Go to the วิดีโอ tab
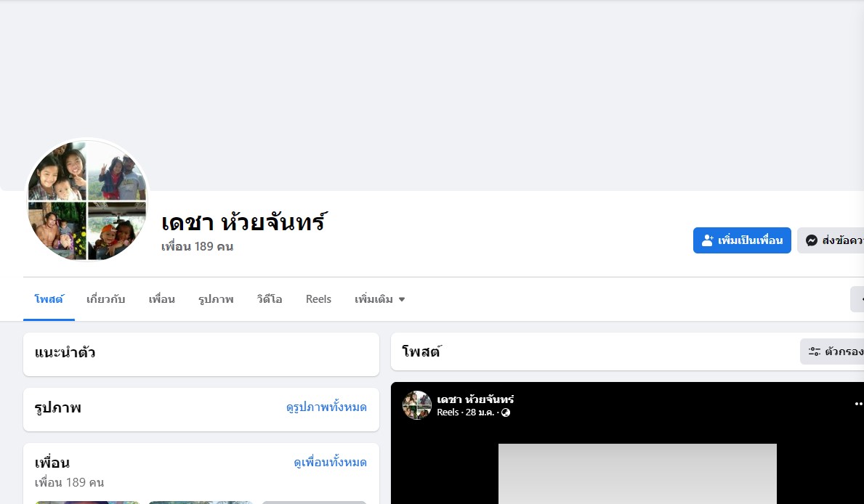Image resolution: width=864 pixels, height=504 pixels. tap(270, 299)
